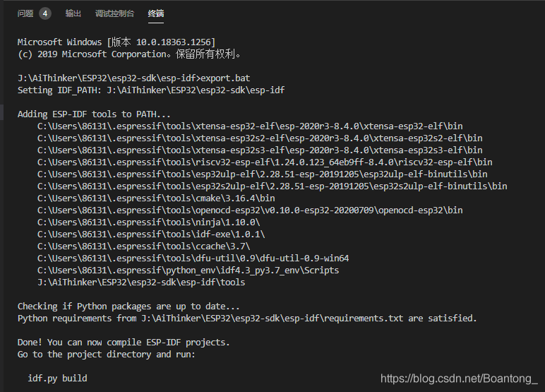Click the 终端 (Terminal) tab
The image size is (545, 392).
point(156,13)
